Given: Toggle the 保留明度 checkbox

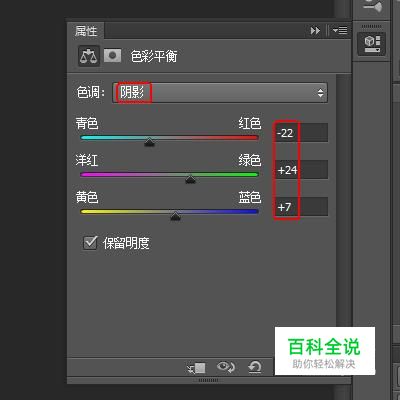Looking at the screenshot, I should click(90, 243).
